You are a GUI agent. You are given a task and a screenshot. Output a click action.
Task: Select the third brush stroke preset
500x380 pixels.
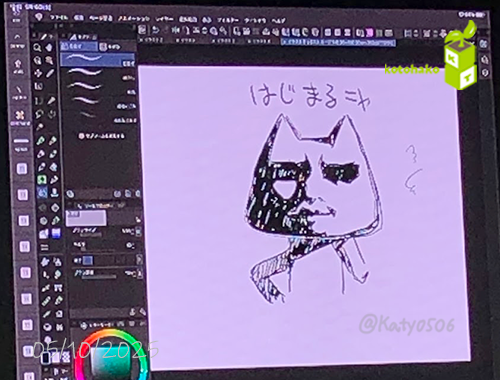click(x=99, y=88)
